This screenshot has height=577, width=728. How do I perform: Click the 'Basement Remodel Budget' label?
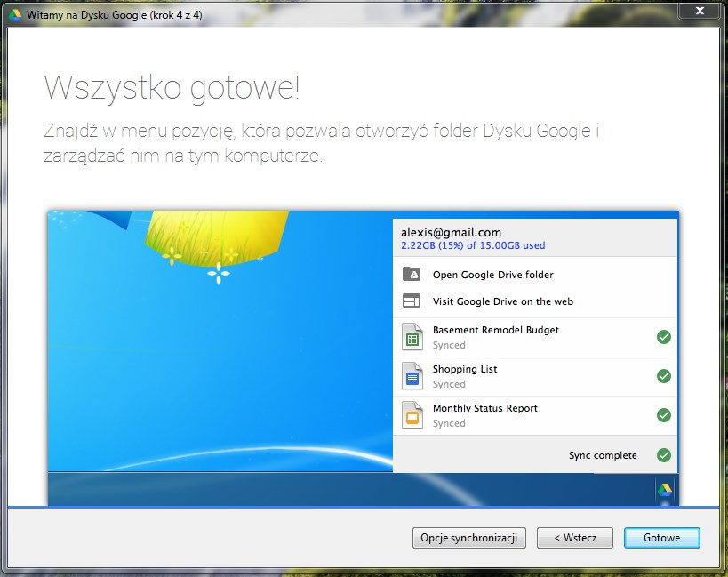click(x=496, y=330)
